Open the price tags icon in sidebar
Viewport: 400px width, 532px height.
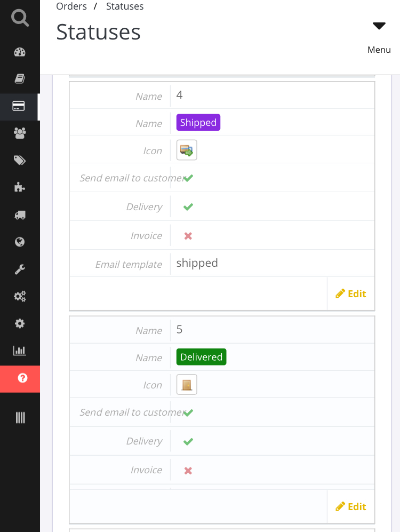[20, 161]
